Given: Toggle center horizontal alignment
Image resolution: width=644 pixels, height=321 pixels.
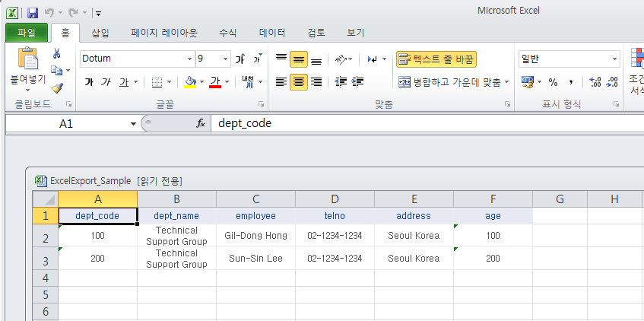Looking at the screenshot, I should pyautogui.click(x=299, y=82).
